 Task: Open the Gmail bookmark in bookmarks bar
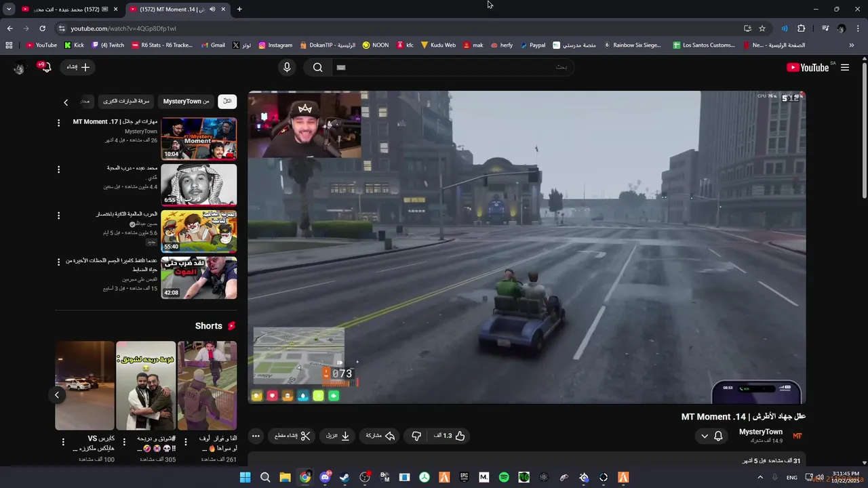pyautogui.click(x=212, y=45)
